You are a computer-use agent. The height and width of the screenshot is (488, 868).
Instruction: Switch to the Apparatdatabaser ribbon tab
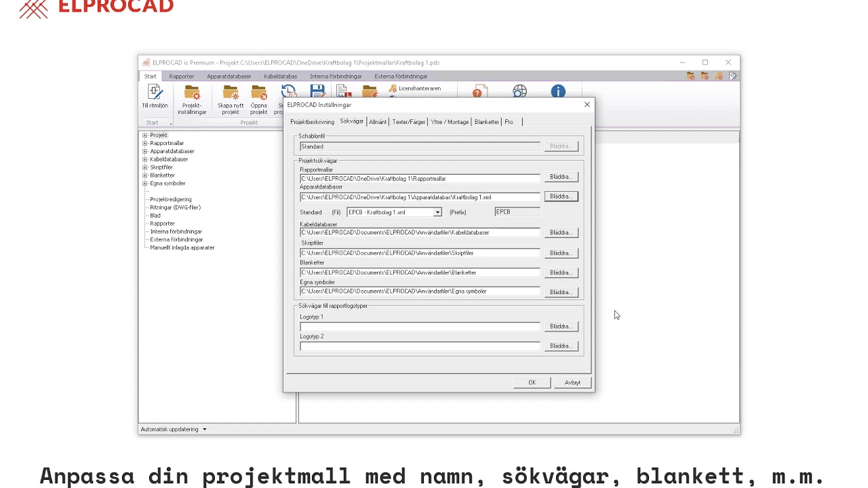pyautogui.click(x=229, y=77)
